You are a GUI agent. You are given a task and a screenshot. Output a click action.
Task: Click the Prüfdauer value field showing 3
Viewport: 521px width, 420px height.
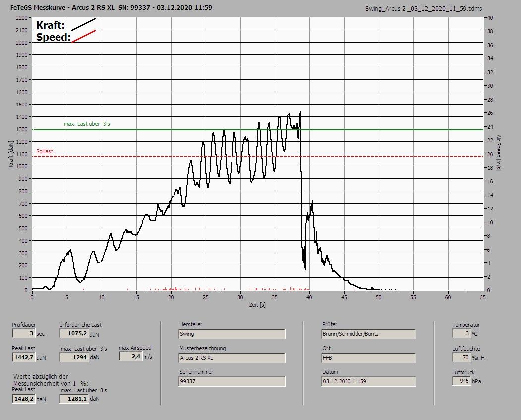24,333
